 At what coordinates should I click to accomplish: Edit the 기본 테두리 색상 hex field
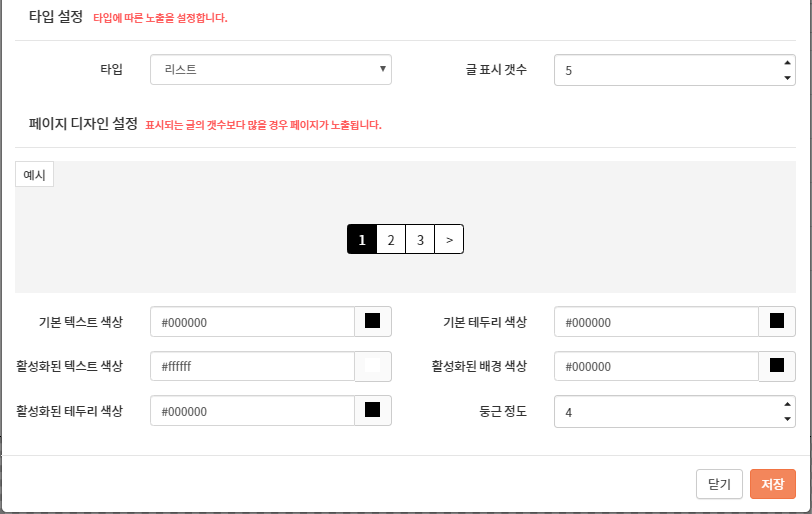(656, 322)
